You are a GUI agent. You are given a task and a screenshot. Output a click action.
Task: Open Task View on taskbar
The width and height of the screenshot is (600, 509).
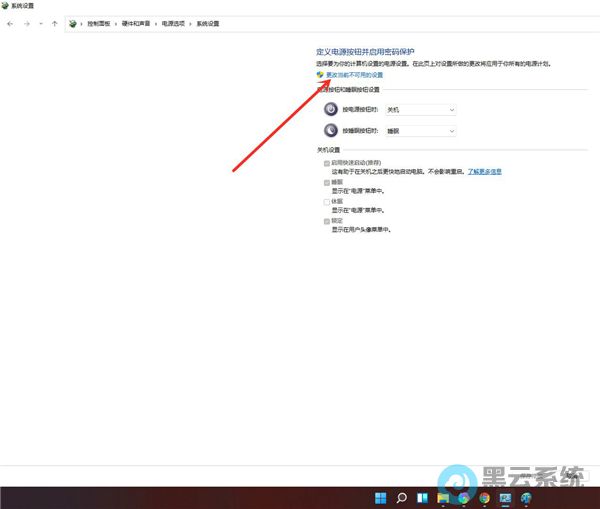click(x=421, y=497)
